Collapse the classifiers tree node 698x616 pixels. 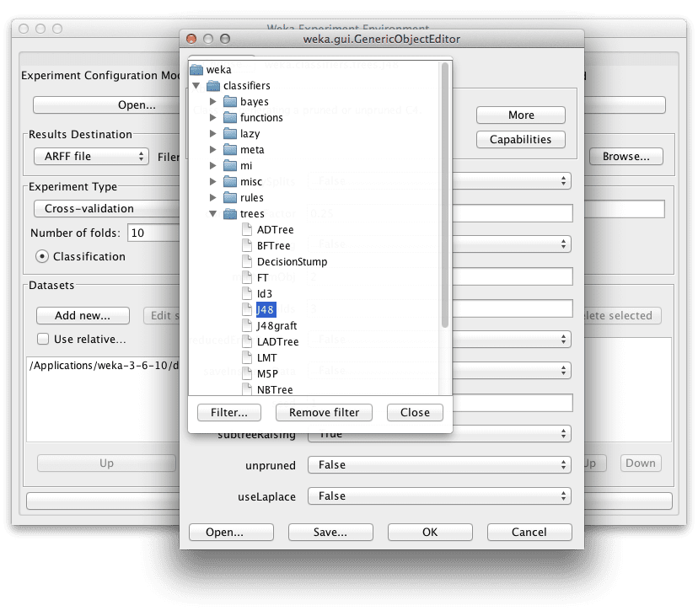196,85
